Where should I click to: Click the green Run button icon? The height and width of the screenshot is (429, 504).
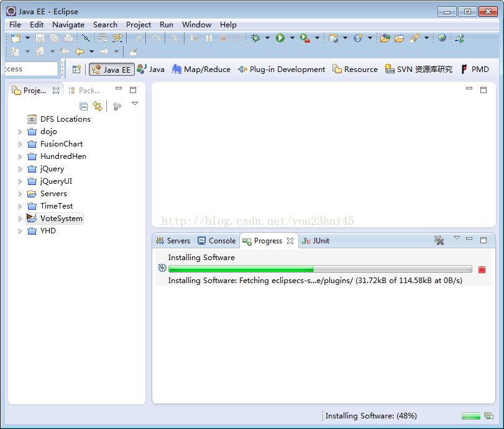pyautogui.click(x=280, y=38)
